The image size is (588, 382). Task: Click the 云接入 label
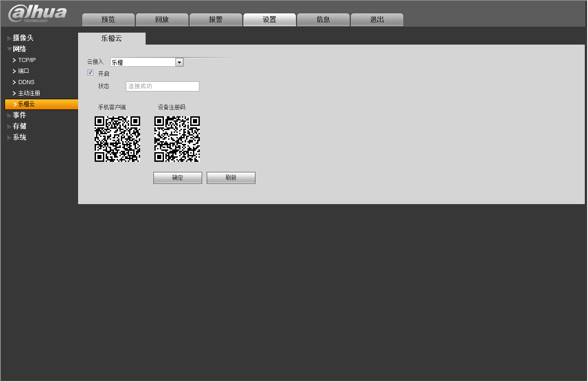point(96,62)
